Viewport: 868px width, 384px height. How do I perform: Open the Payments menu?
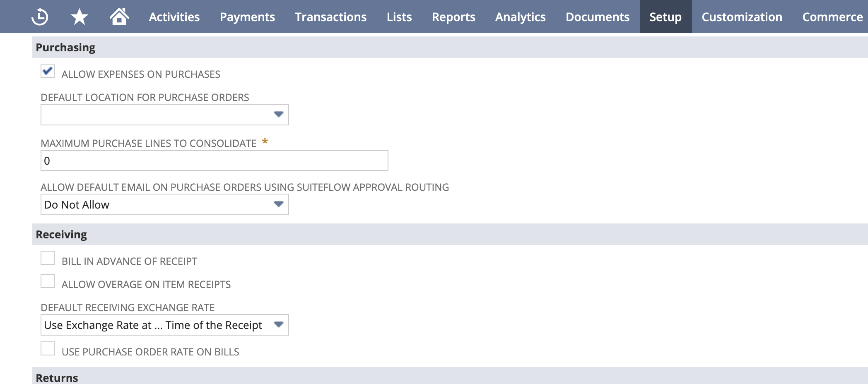click(247, 17)
